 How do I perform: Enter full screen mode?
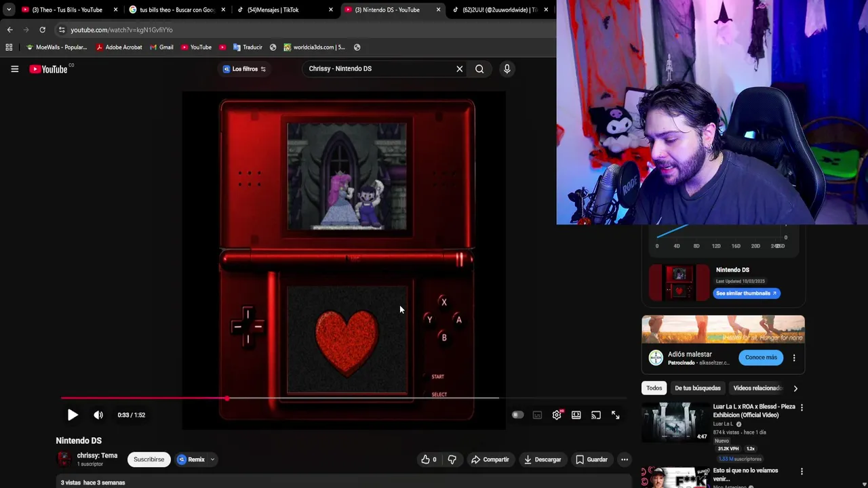coord(615,415)
